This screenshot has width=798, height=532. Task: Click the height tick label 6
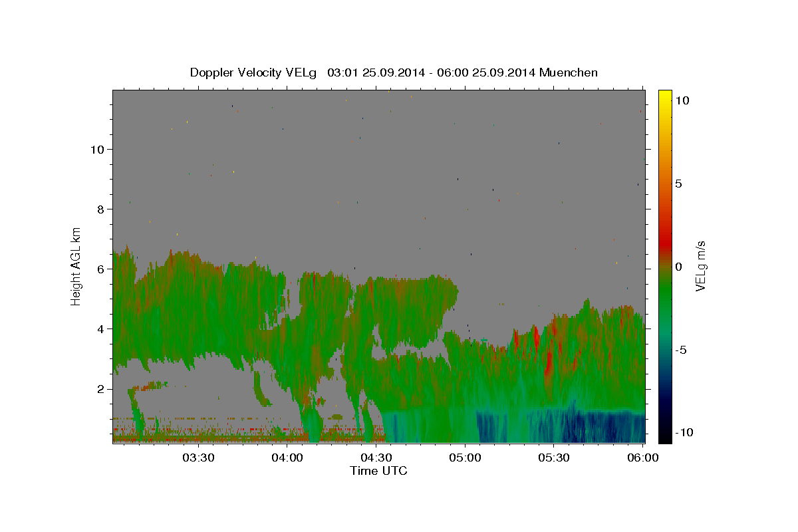100,269
